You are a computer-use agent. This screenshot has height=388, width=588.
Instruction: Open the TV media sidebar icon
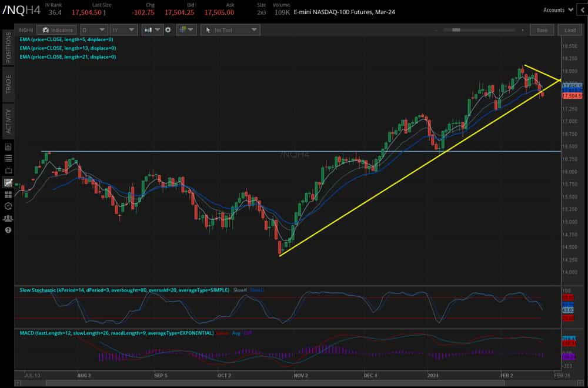8,170
